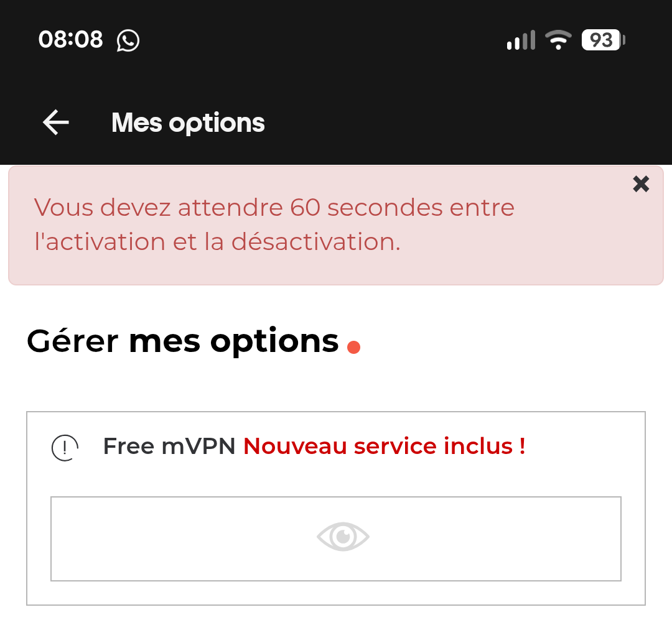Click the exclamation info icon beside Free mVPN
The height and width of the screenshot is (625, 672).
click(65, 448)
